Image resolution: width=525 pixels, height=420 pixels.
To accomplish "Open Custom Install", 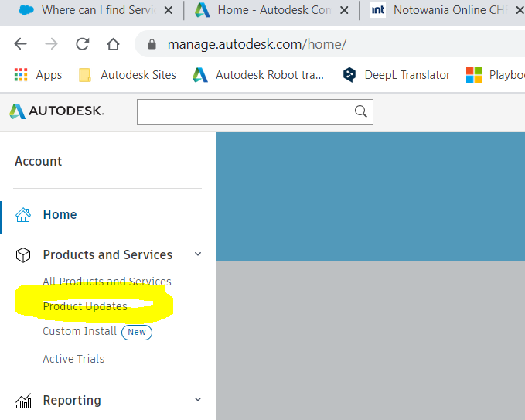I will coord(80,331).
